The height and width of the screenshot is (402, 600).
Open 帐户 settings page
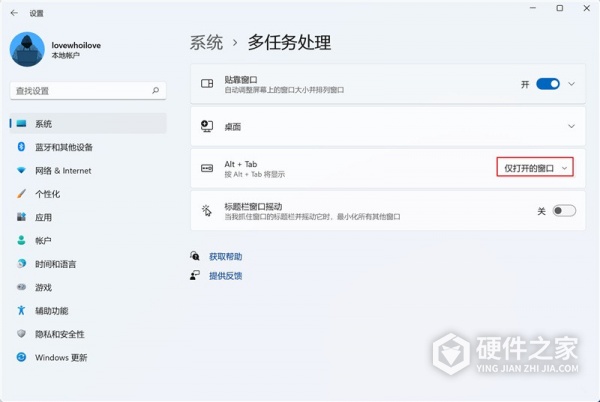point(88,241)
